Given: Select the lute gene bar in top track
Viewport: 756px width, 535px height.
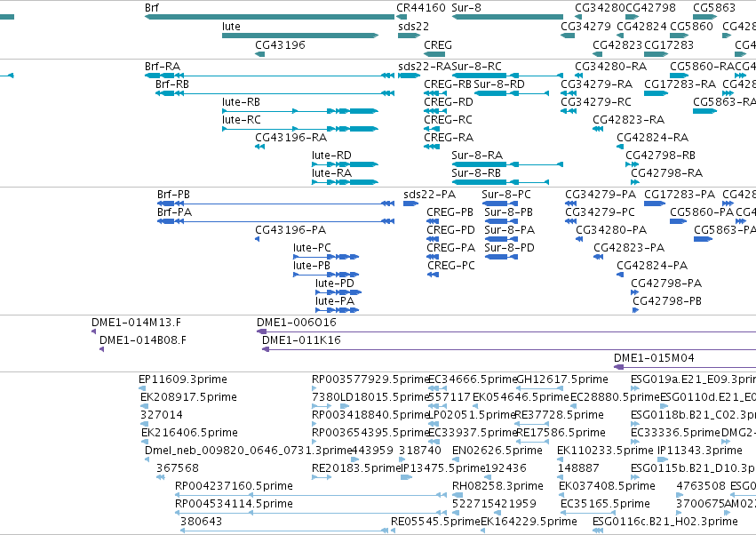Looking at the screenshot, I should [300, 36].
